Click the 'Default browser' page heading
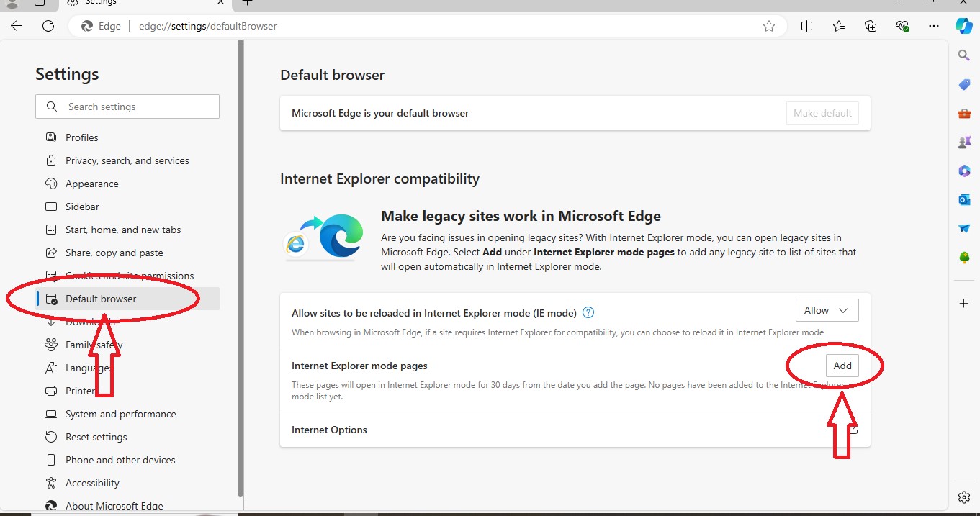This screenshot has height=516, width=980. point(332,75)
